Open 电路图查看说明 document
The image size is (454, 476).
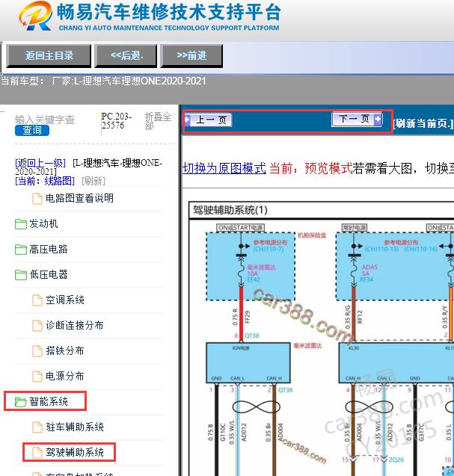coord(79,198)
